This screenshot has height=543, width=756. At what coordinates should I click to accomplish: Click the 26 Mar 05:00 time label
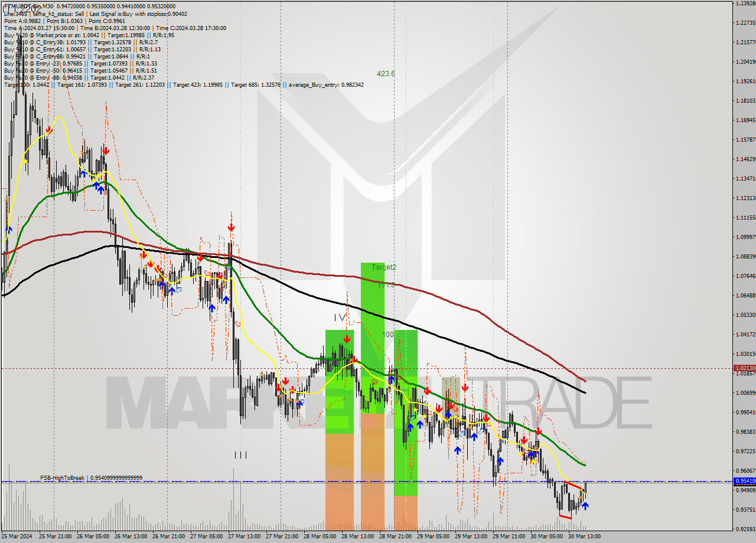(92, 537)
